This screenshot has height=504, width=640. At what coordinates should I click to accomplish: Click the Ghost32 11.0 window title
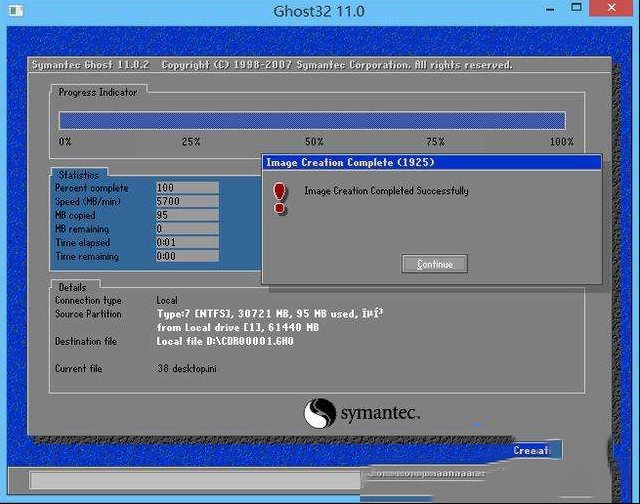coord(319,11)
